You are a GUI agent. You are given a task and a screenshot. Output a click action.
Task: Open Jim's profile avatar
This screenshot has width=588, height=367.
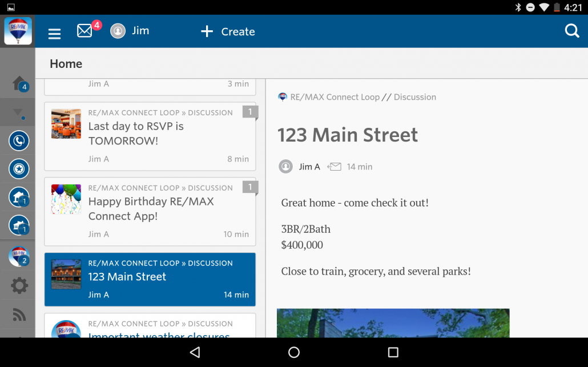(118, 31)
